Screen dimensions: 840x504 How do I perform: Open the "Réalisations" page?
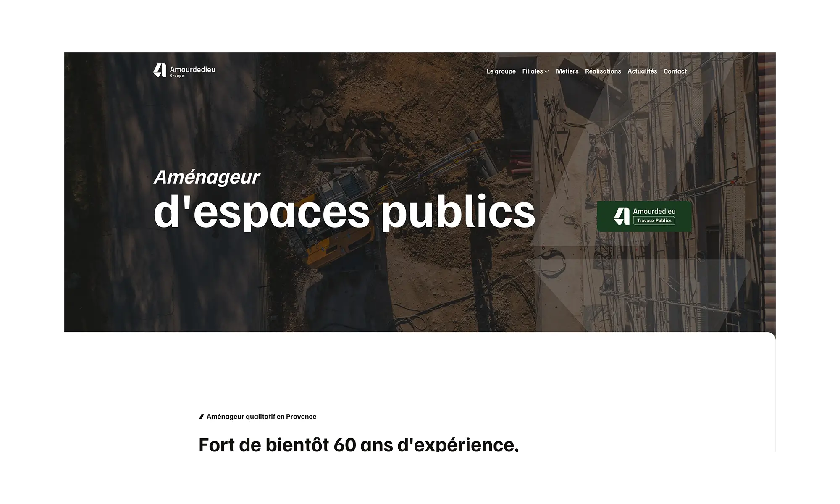coord(603,71)
